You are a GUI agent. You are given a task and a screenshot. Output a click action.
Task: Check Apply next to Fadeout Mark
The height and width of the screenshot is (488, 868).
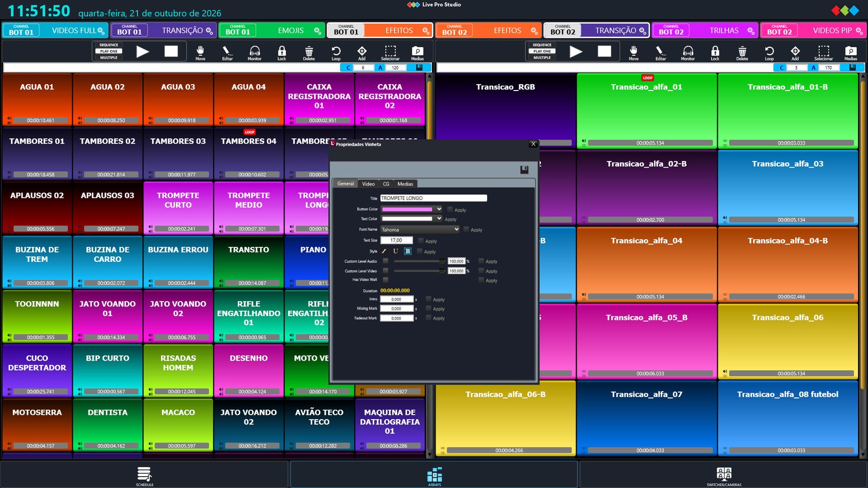point(429,318)
